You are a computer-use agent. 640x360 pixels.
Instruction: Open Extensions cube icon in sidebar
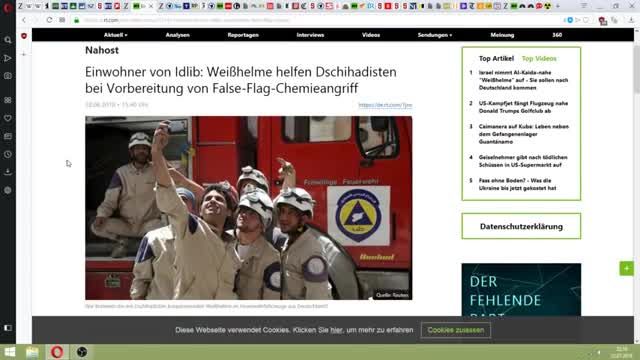(8, 190)
